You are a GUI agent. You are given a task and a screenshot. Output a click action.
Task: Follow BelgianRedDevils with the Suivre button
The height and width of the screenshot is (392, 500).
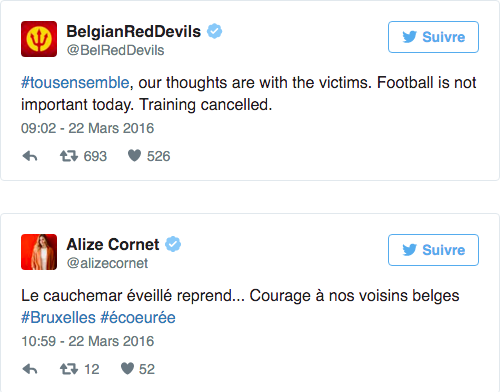[433, 37]
